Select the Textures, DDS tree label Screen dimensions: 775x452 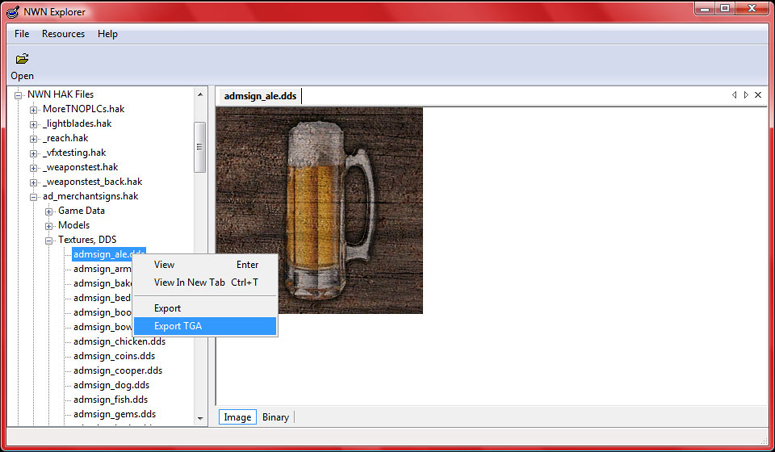[87, 239]
